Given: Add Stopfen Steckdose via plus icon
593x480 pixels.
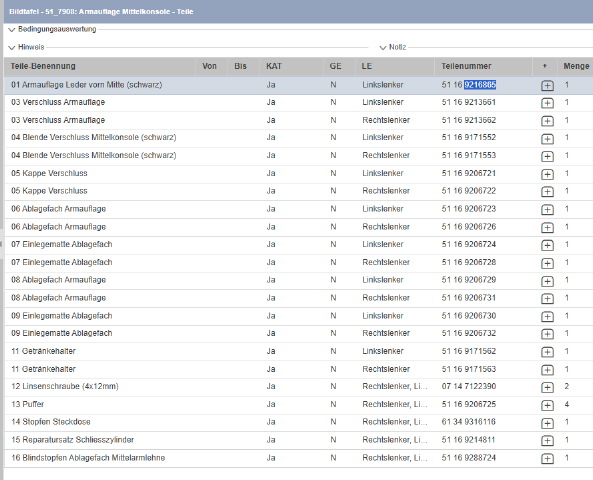Looking at the screenshot, I should click(547, 423).
